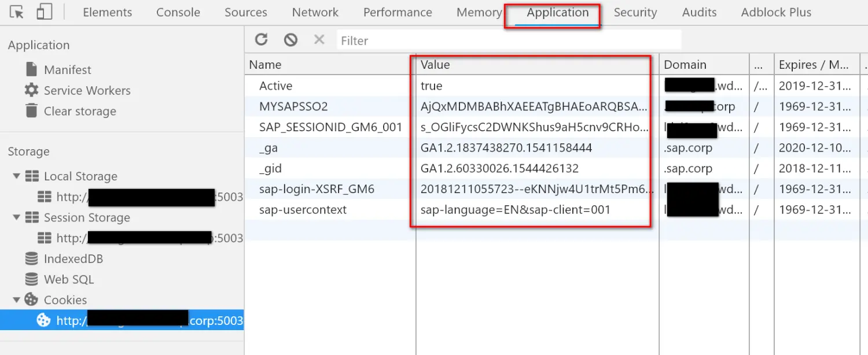
Task: Select the sap-usercontext cookie name
Action: pos(303,210)
